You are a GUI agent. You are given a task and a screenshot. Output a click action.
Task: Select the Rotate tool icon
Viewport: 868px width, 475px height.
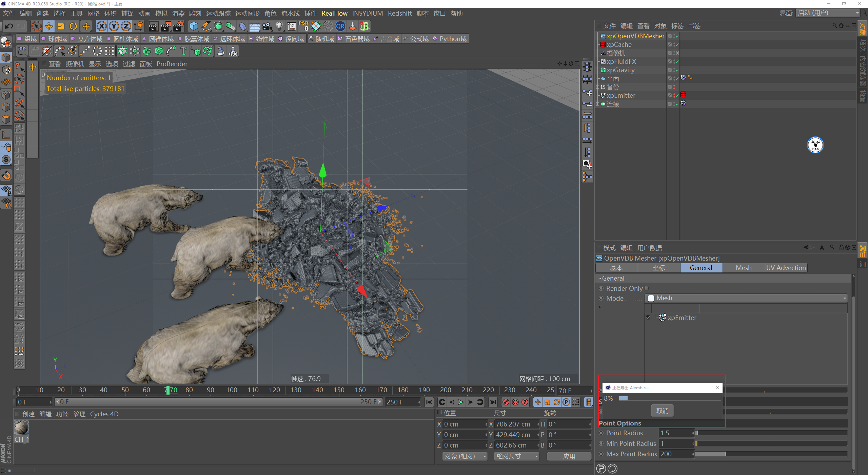(x=73, y=26)
